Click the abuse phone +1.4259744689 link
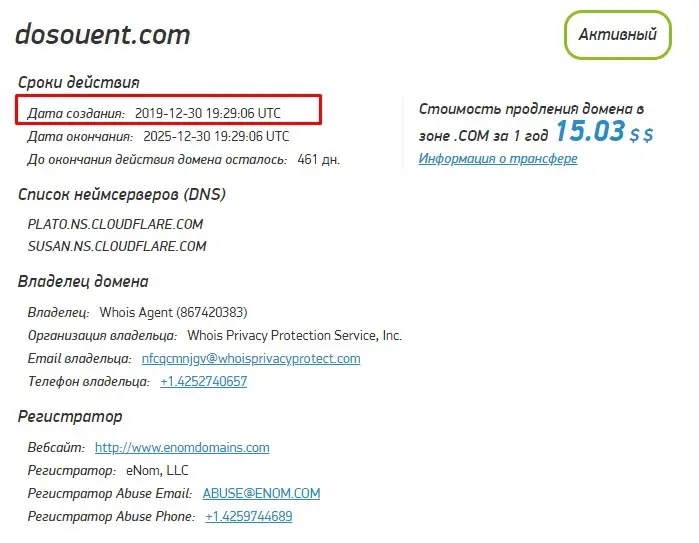Screen dimensions: 699x543 point(248,517)
